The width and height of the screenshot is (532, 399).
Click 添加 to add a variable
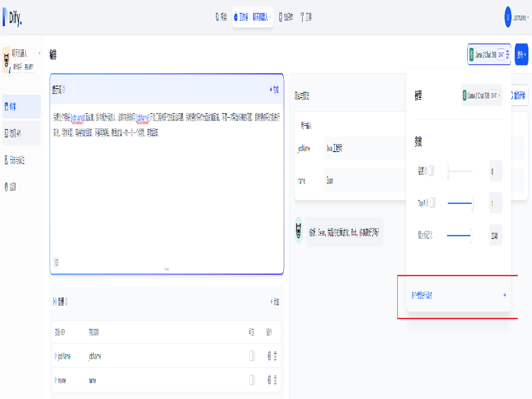(275, 302)
